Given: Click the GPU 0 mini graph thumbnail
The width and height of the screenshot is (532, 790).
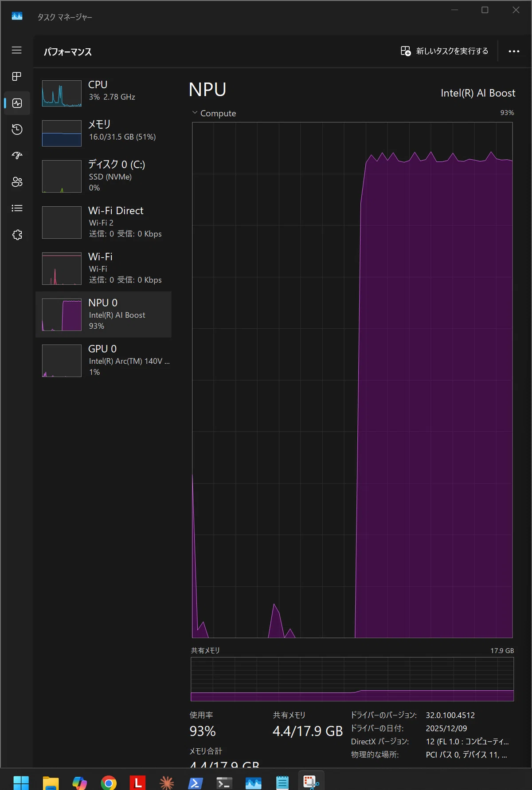Looking at the screenshot, I should tap(62, 361).
